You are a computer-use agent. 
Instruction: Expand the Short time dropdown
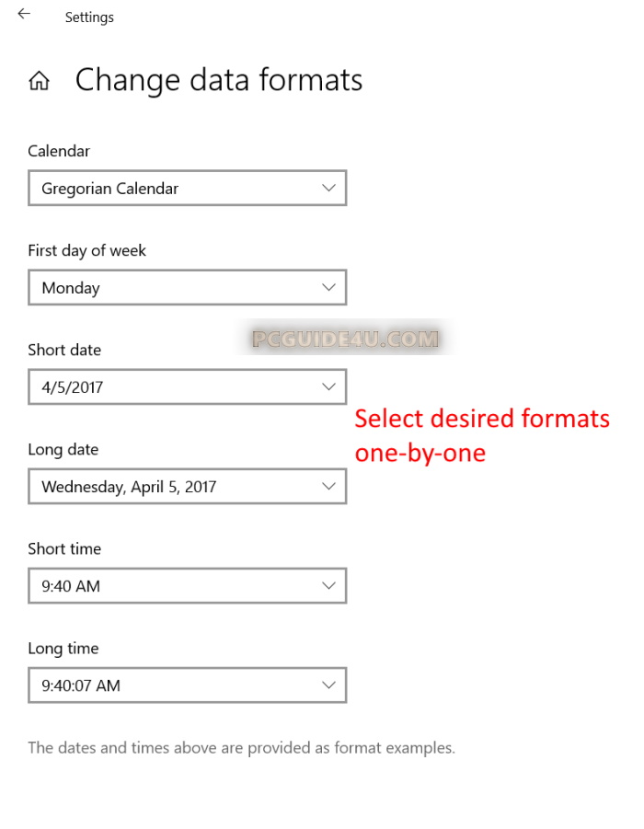[187, 585]
